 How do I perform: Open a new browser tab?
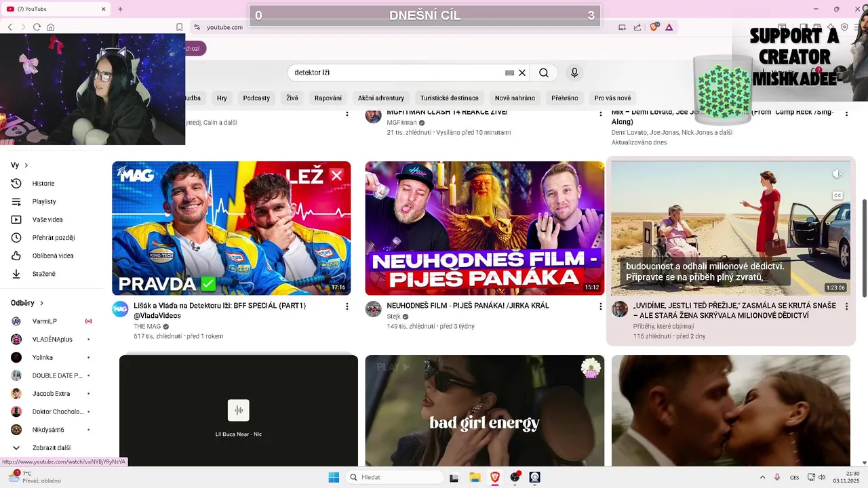tap(120, 9)
